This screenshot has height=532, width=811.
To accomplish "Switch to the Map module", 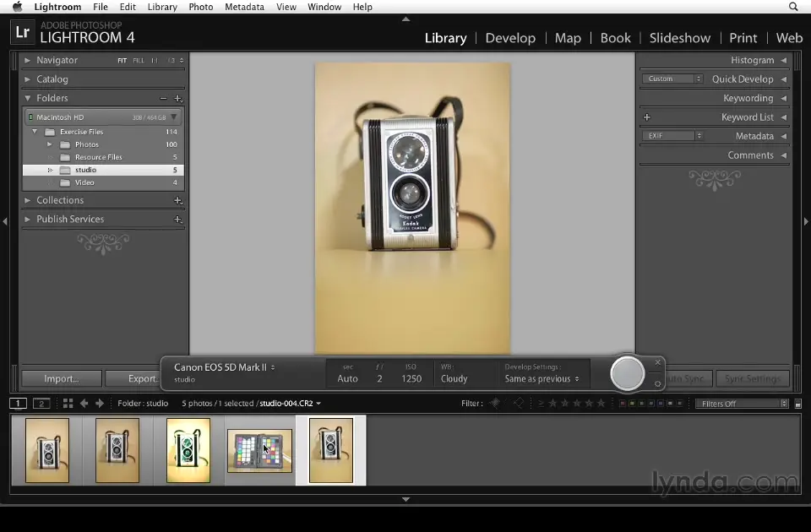I will (x=568, y=38).
